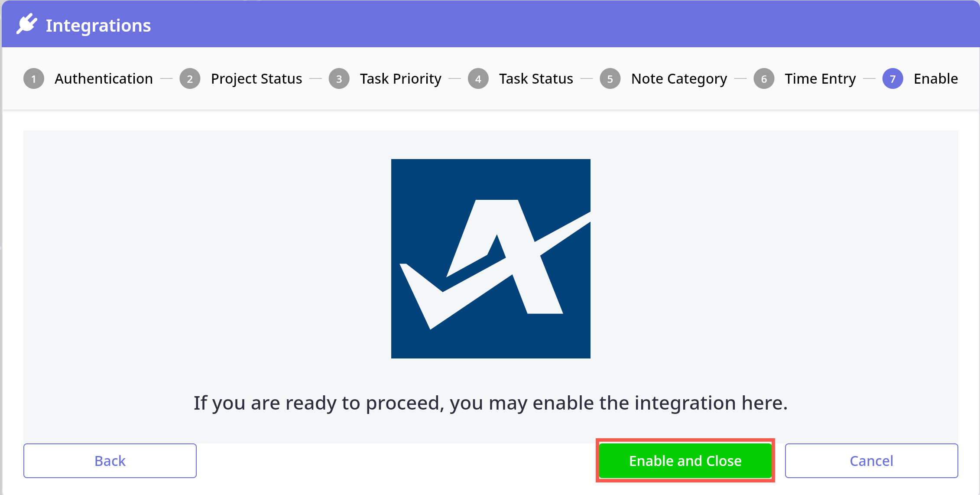Screen dimensions: 980x495
Task: Click step 5 circle for Note Category
Action: (x=610, y=79)
